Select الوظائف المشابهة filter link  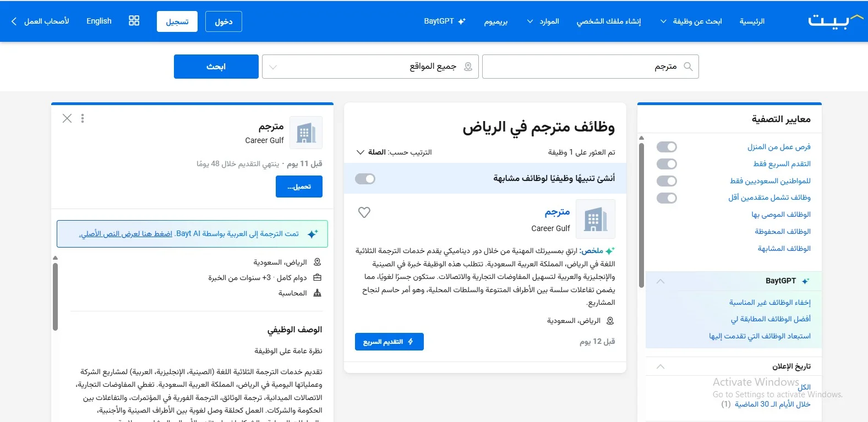click(x=784, y=249)
